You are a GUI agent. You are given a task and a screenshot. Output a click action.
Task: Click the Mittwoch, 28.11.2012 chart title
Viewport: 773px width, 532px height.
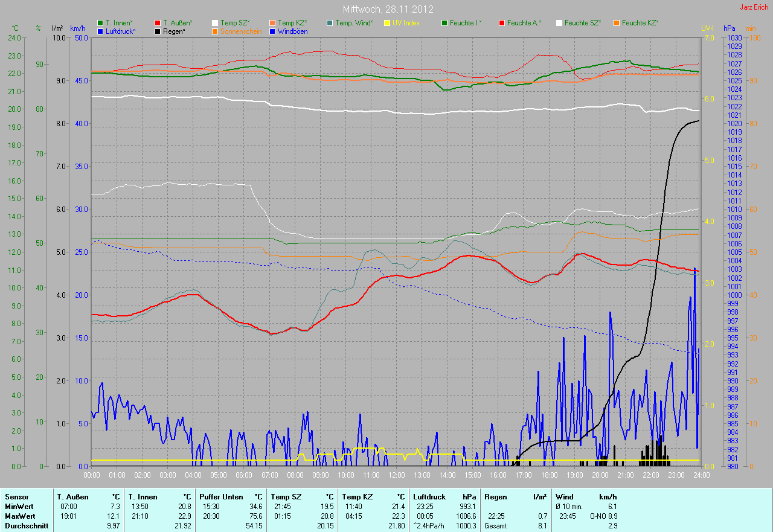tap(386, 9)
